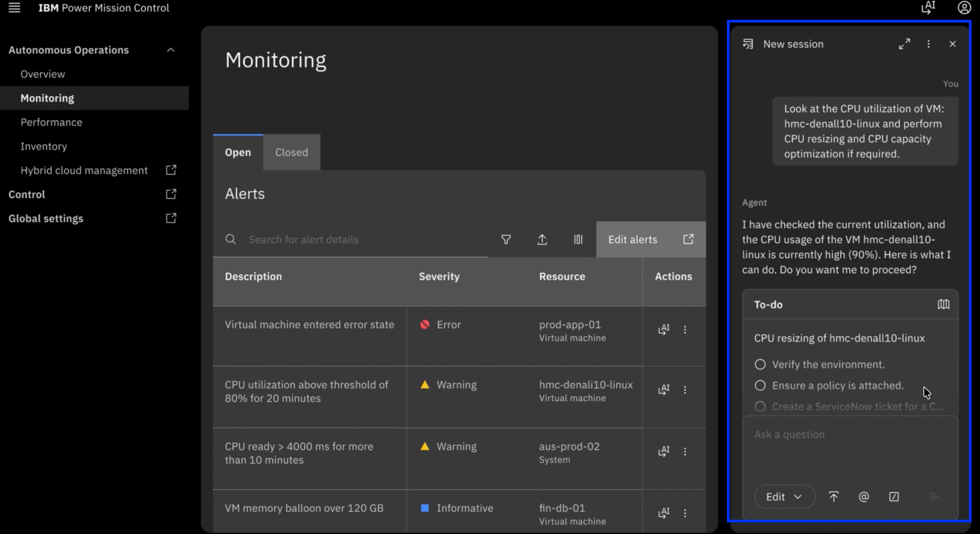Image resolution: width=980 pixels, height=534 pixels.
Task: Click the prod-app-01 resource name
Action: pyautogui.click(x=570, y=324)
